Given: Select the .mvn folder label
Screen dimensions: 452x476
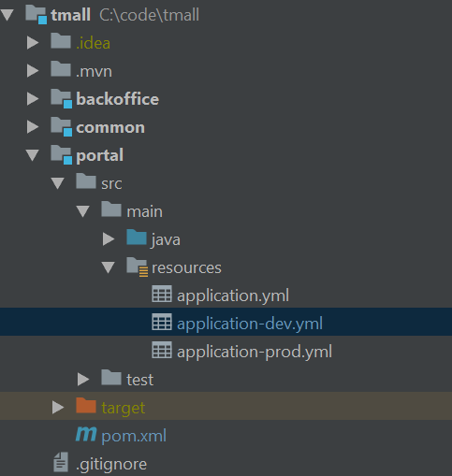Looking at the screenshot, I should 94,72.
